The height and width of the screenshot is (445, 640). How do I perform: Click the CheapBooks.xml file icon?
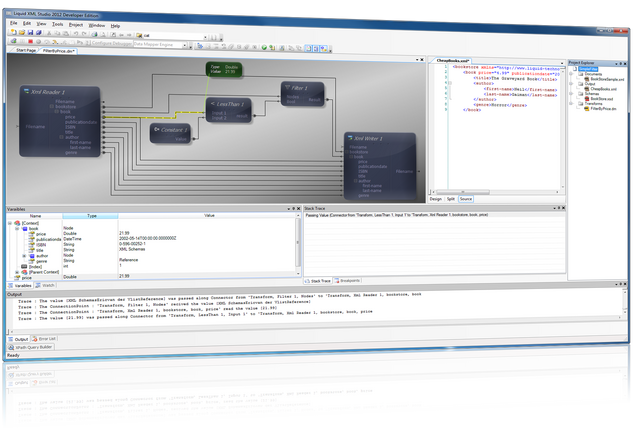pyautogui.click(x=587, y=89)
